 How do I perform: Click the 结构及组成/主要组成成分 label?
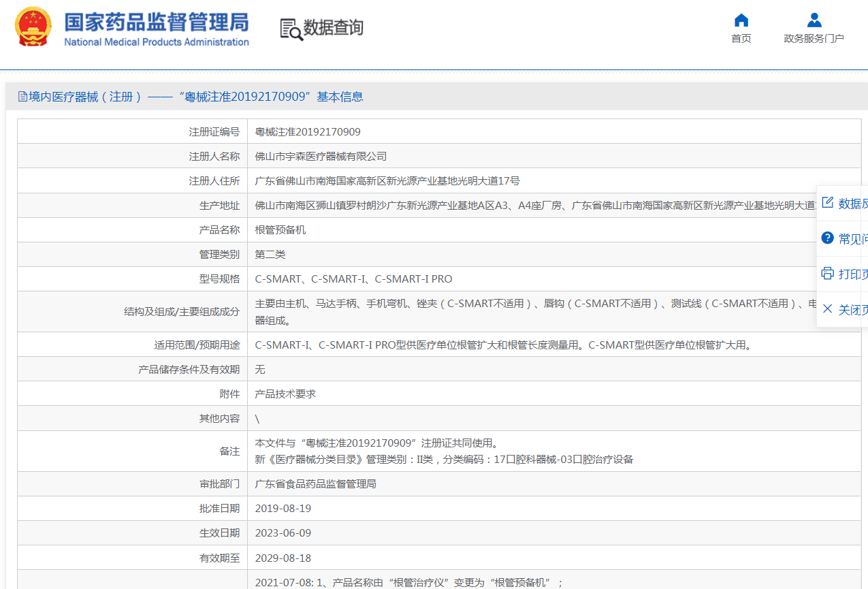(182, 311)
